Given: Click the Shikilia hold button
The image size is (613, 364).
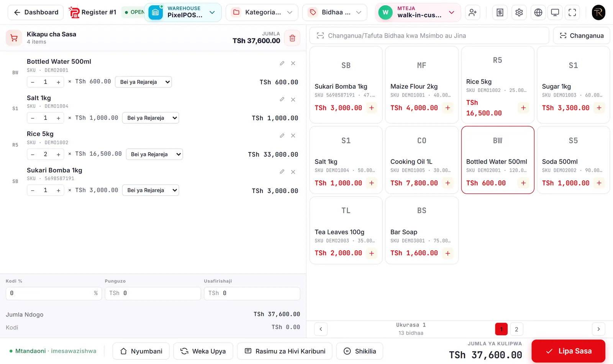Looking at the screenshot, I should click(x=360, y=351).
